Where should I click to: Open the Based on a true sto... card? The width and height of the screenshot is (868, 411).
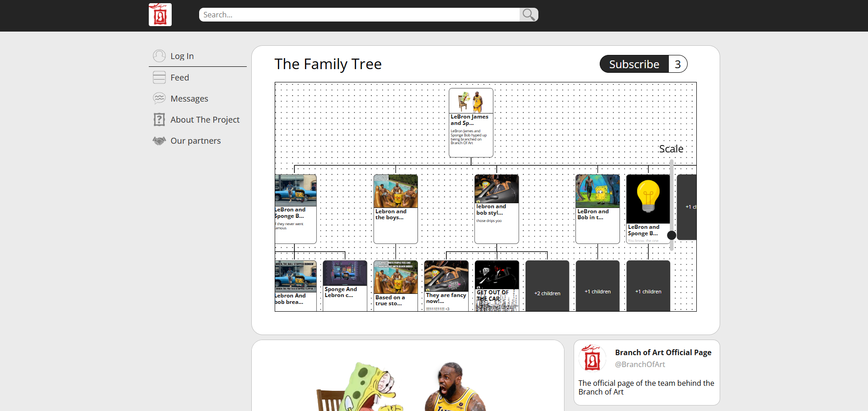[x=396, y=286]
